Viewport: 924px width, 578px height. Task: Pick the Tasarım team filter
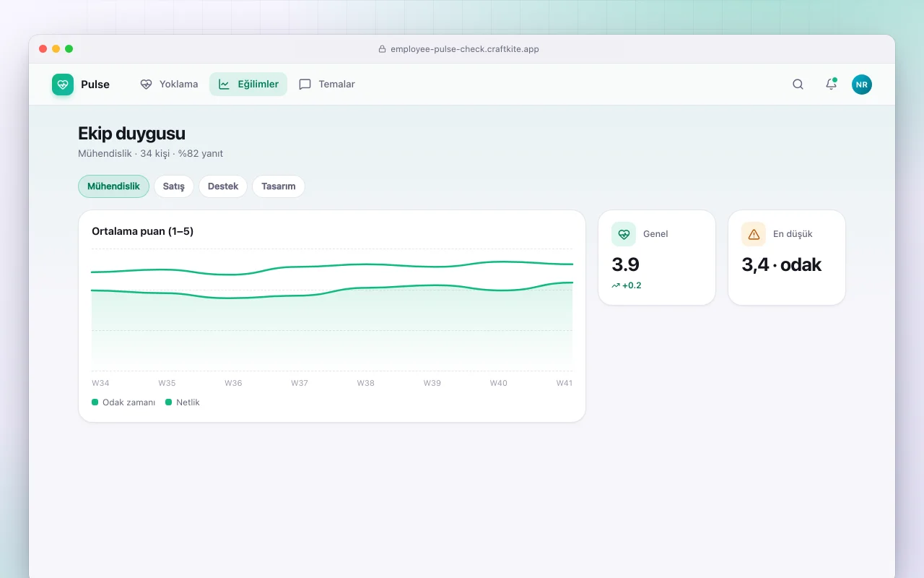pos(279,186)
